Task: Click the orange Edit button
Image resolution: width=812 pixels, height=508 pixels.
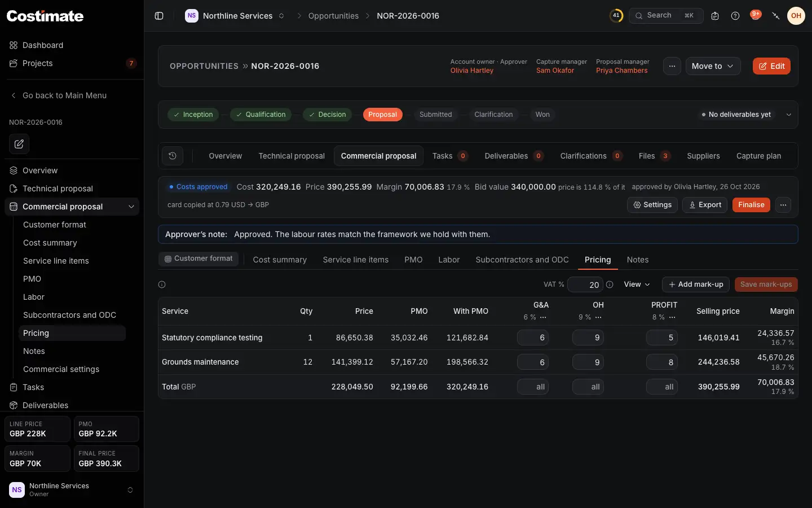Action: (771, 66)
